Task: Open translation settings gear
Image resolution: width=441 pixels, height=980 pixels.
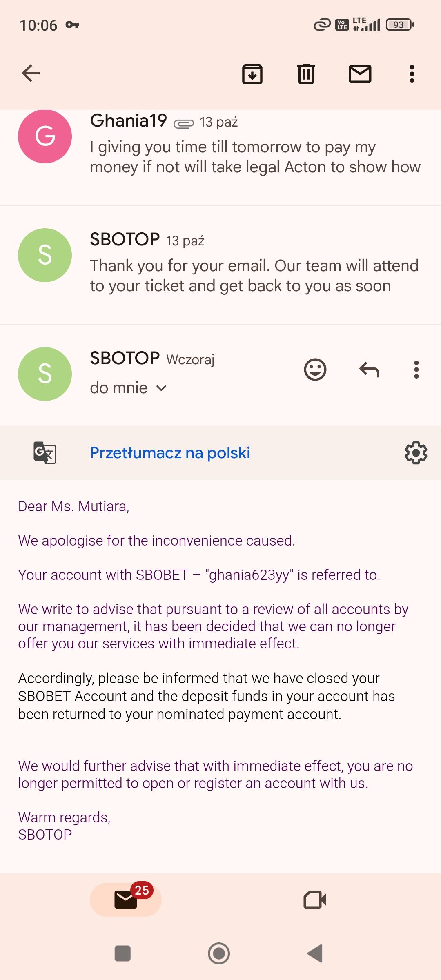Action: [416, 453]
